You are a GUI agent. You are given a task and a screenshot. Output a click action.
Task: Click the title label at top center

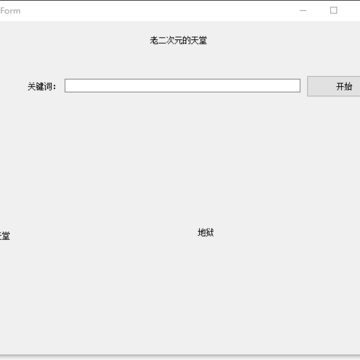tap(178, 41)
